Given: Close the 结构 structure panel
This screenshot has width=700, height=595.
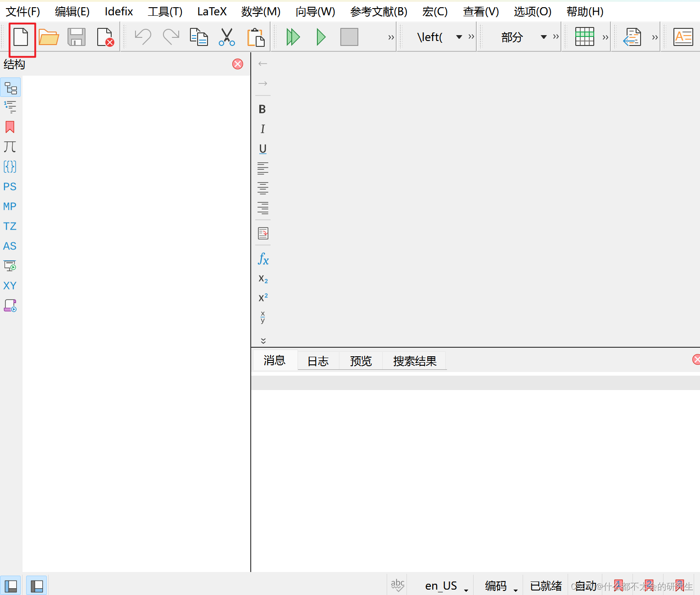Looking at the screenshot, I should 238,64.
